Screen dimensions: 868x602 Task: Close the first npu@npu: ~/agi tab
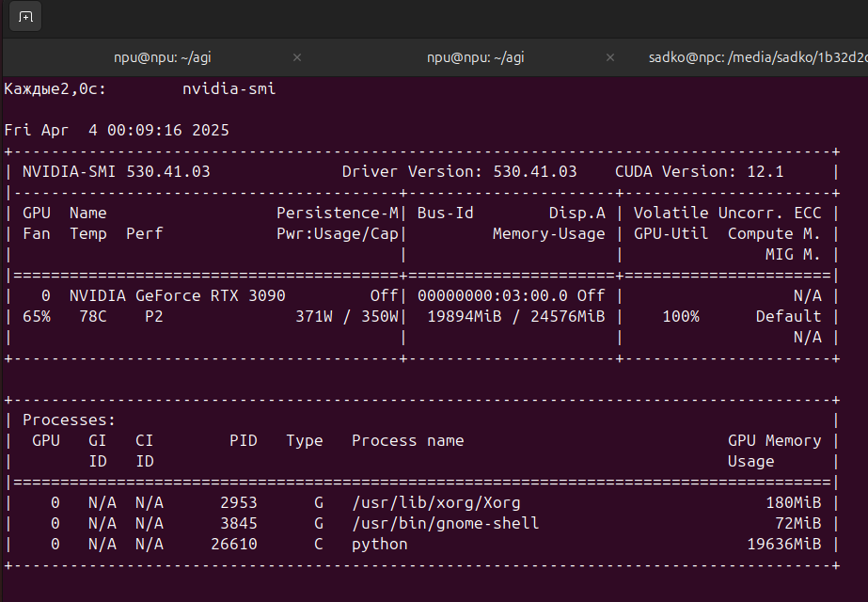[297, 57]
